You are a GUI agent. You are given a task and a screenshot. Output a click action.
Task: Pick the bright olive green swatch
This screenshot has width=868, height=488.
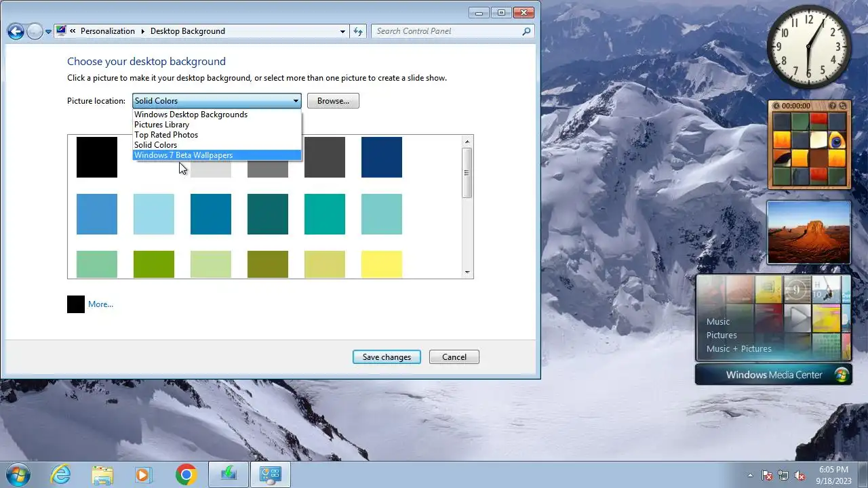154,264
